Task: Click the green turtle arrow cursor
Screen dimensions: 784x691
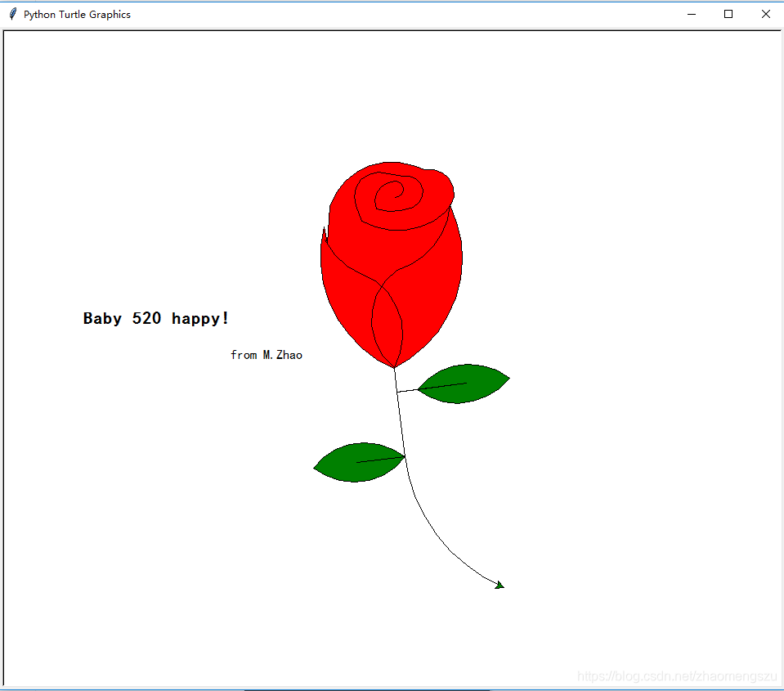Action: pos(500,585)
